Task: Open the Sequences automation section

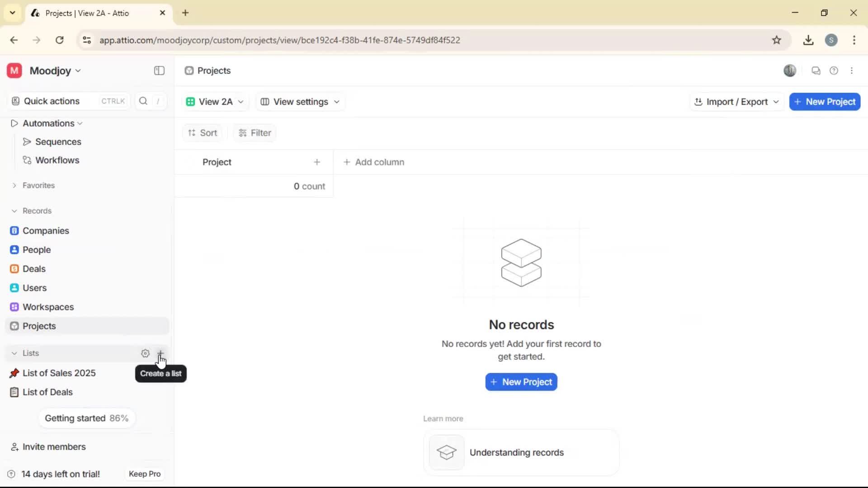Action: pyautogui.click(x=58, y=141)
